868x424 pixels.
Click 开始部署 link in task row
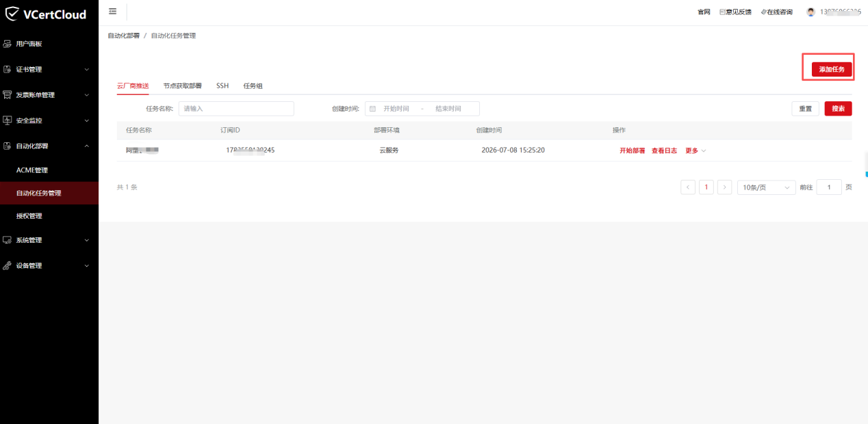coord(632,150)
